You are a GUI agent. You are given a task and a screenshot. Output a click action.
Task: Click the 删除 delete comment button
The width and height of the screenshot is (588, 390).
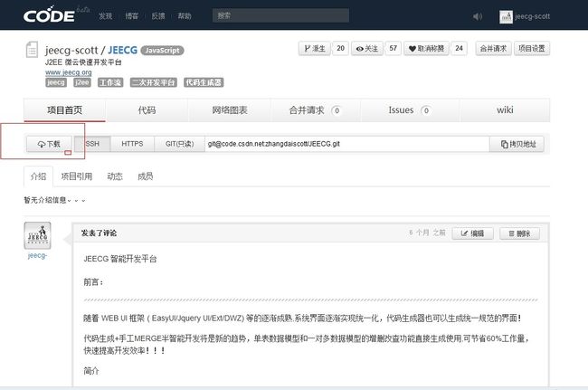520,233
